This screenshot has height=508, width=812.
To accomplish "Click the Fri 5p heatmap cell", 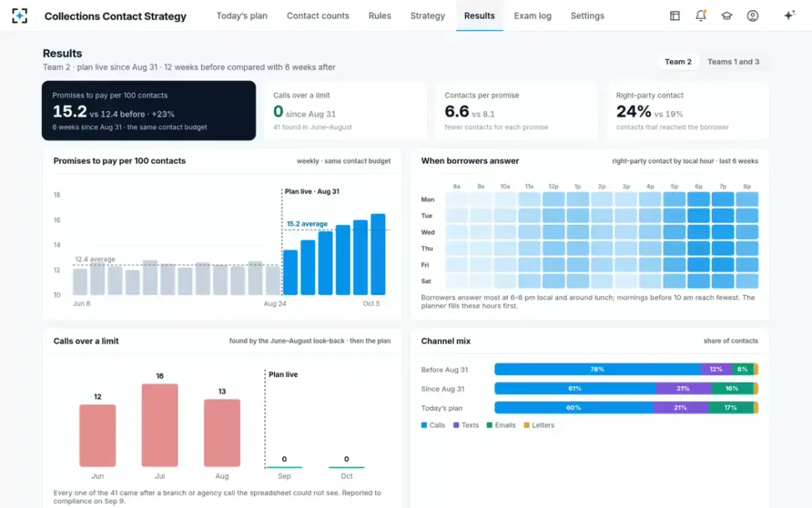I will click(675, 265).
